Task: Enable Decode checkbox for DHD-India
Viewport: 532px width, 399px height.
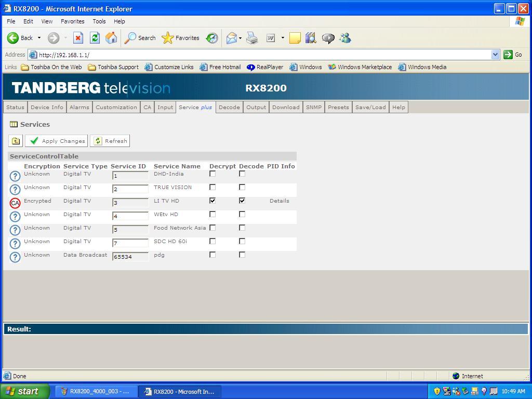Action: tap(242, 174)
